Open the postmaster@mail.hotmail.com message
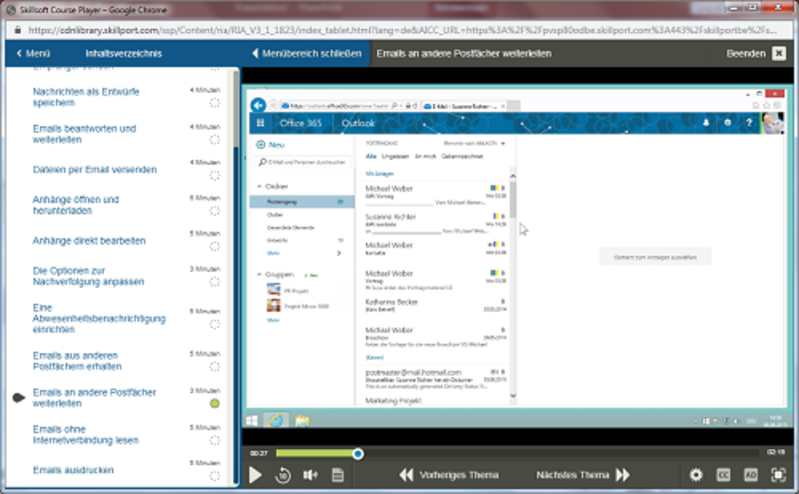 click(x=436, y=379)
